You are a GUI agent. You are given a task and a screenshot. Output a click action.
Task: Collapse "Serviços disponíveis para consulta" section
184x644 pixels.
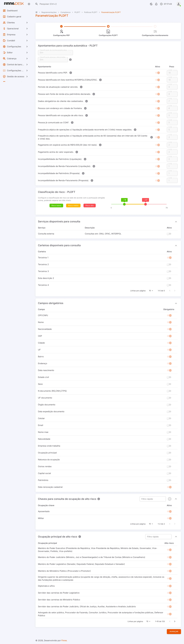click(176, 222)
